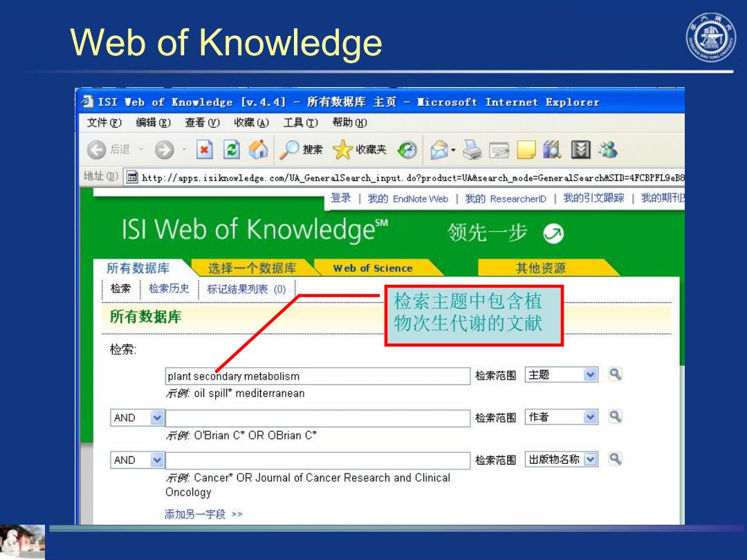747x560 pixels.
Task: Open History clock icon in toolbar
Action: (407, 150)
